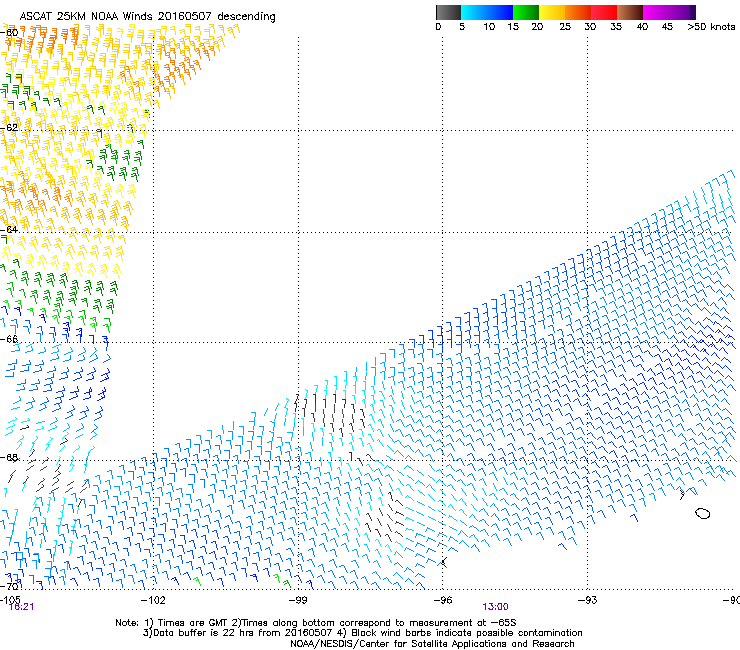This screenshot has width=740, height=650.
Task: Click latitude label '-70'
Action: coord(9,586)
